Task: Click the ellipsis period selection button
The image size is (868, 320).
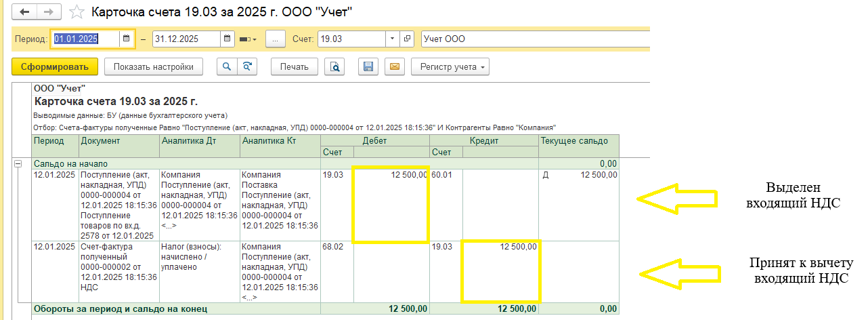Action: [275, 39]
